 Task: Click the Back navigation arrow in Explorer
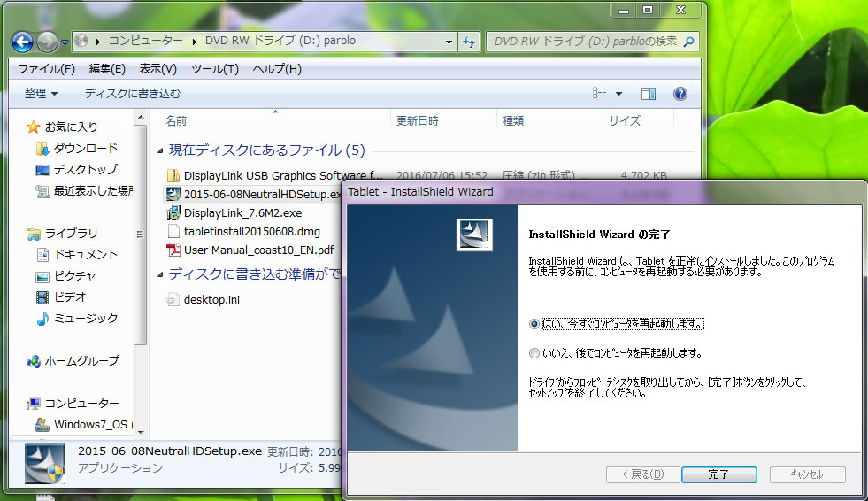[23, 42]
